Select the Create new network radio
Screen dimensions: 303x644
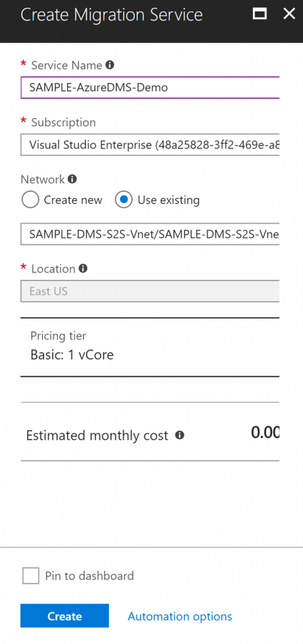[x=30, y=200]
